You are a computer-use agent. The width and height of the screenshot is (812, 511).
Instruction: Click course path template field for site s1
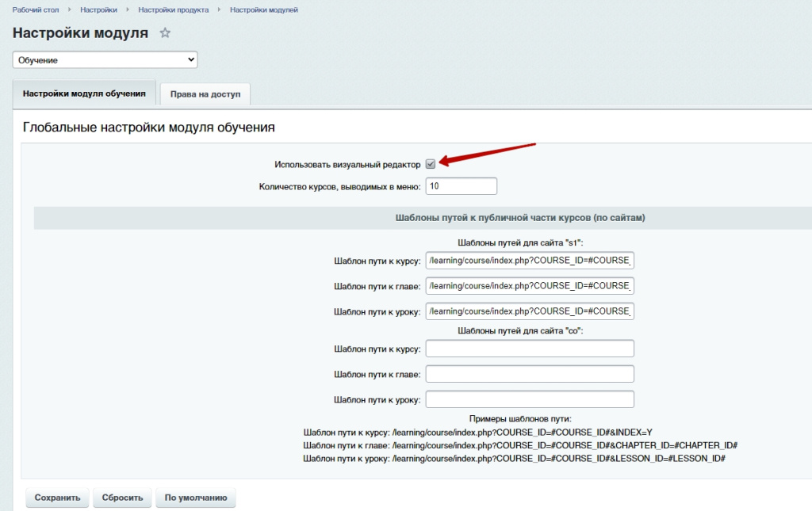point(530,261)
